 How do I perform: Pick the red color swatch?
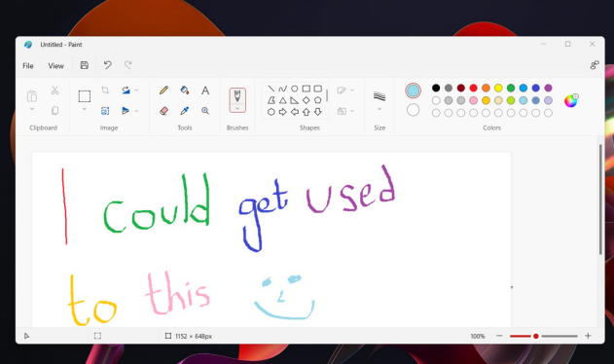coord(474,88)
